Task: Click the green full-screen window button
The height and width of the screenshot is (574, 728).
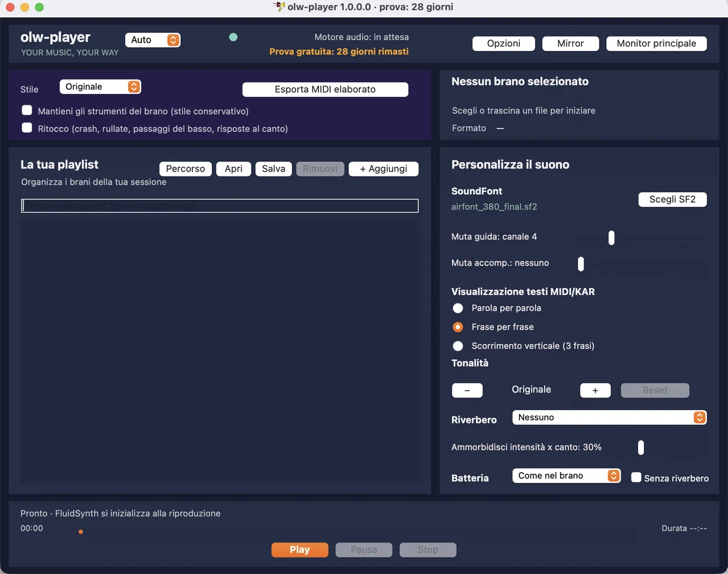Action: 39,7
